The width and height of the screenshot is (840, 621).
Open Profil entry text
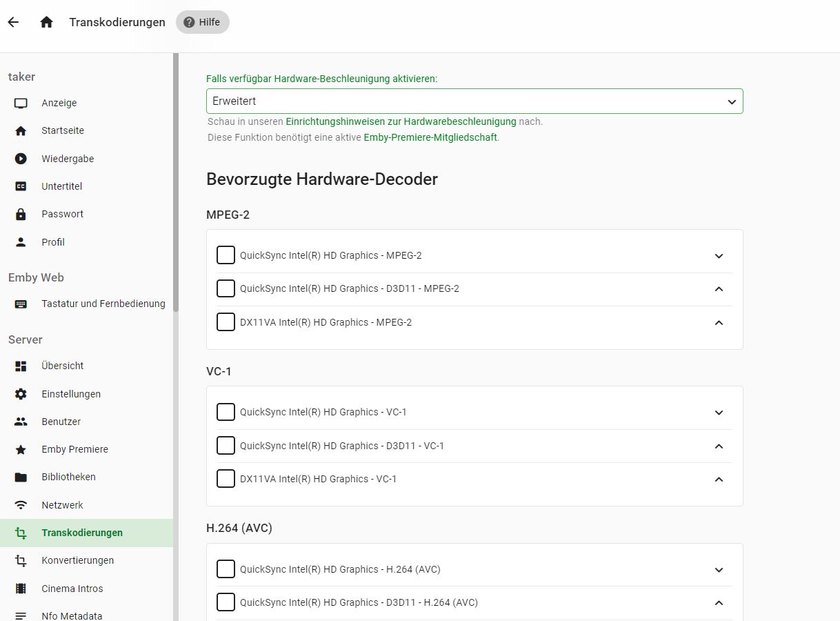point(53,242)
